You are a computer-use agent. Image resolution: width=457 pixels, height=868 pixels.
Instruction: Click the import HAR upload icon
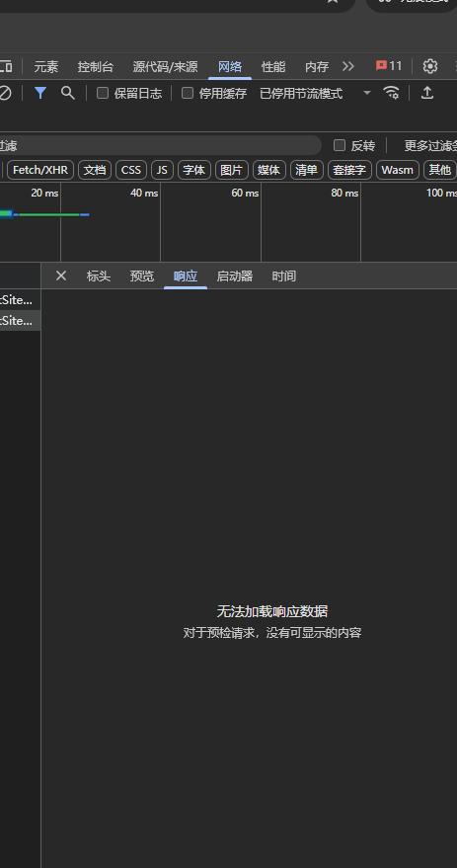pos(426,93)
